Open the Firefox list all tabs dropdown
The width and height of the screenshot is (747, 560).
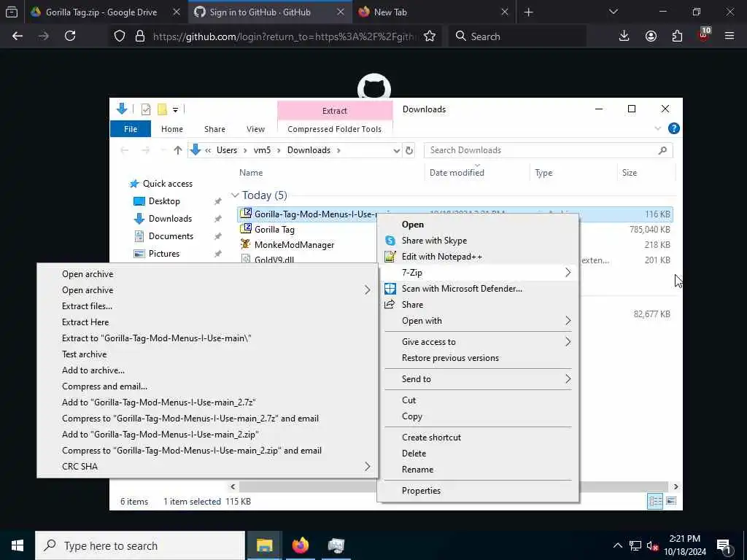[614, 12]
